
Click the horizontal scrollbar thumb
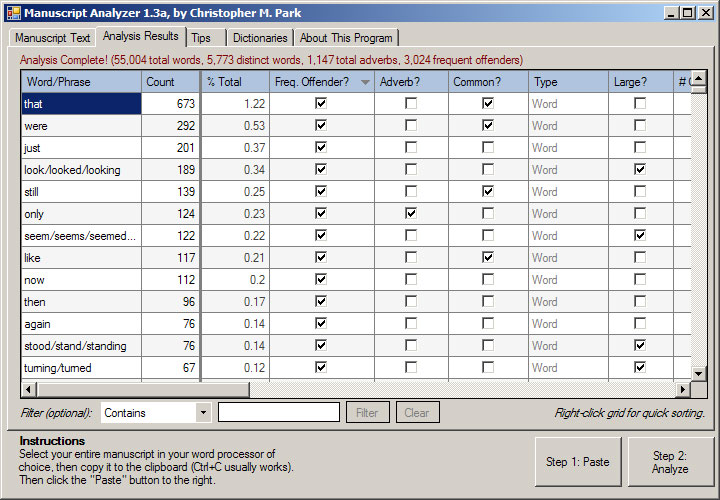pyautogui.click(x=143, y=390)
